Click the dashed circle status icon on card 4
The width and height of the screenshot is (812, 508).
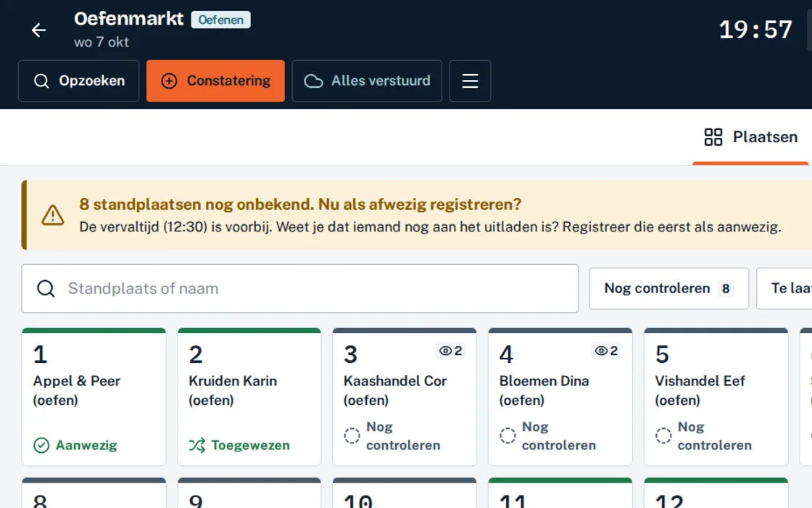click(507, 435)
